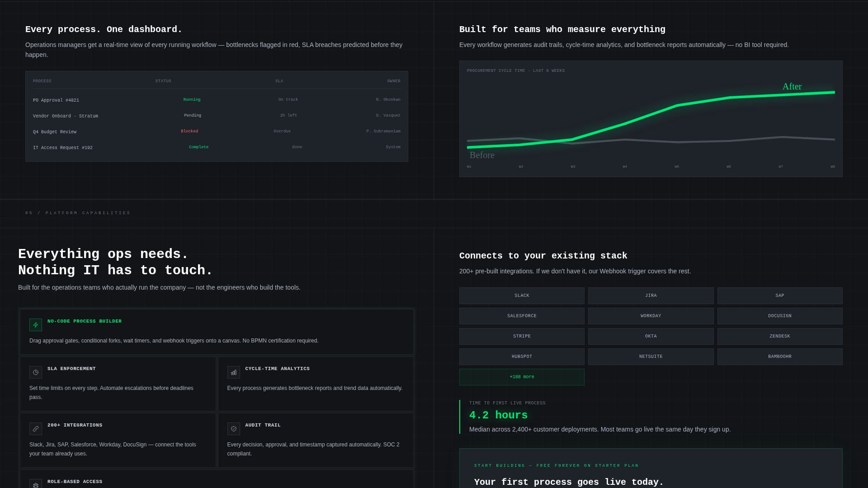This screenshot has width=868, height=488.
Task: Select the Workday integration tile
Action: (651, 316)
